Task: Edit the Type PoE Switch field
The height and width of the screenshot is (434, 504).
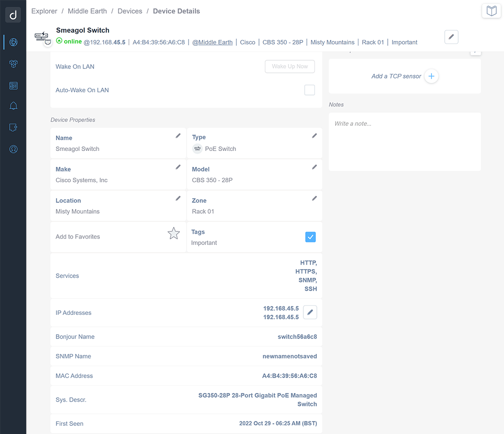Action: [314, 136]
